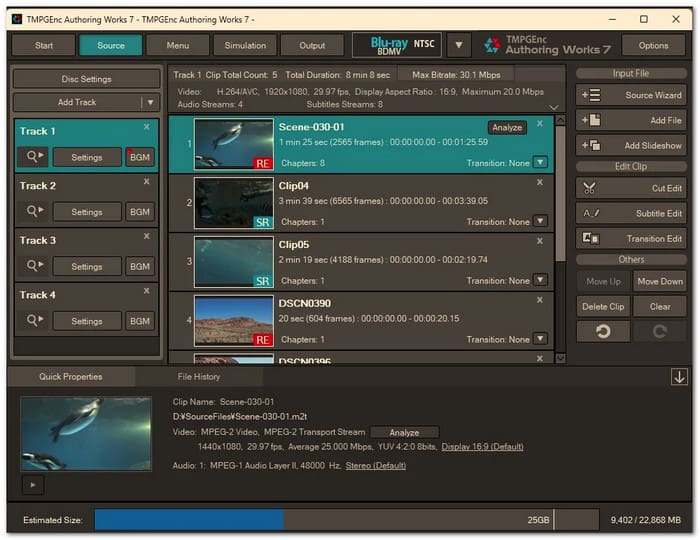
Task: Remove Track 2 with its X
Action: pos(146,182)
